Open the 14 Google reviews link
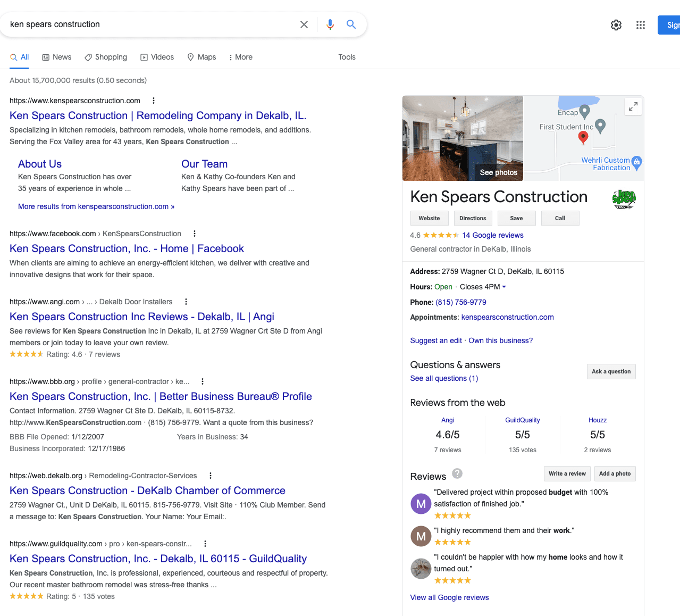This screenshot has width=680, height=616. pyautogui.click(x=492, y=235)
